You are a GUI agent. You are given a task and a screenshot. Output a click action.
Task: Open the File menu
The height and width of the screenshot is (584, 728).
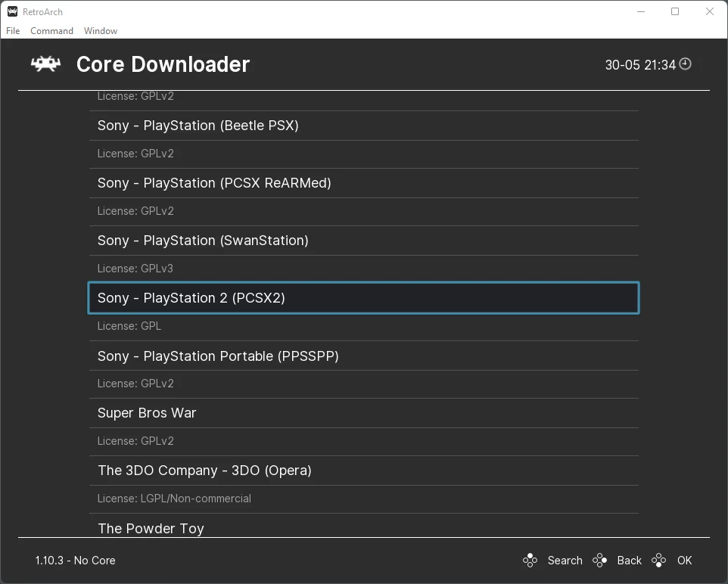(13, 31)
